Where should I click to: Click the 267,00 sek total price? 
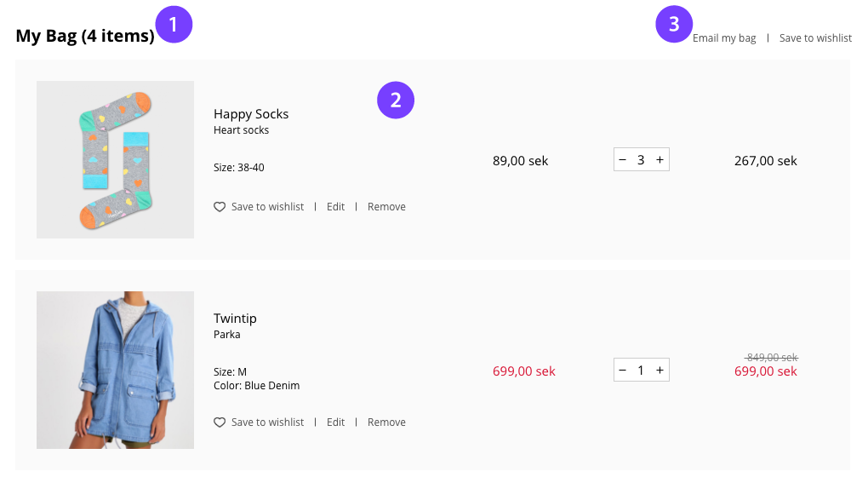pyautogui.click(x=766, y=161)
